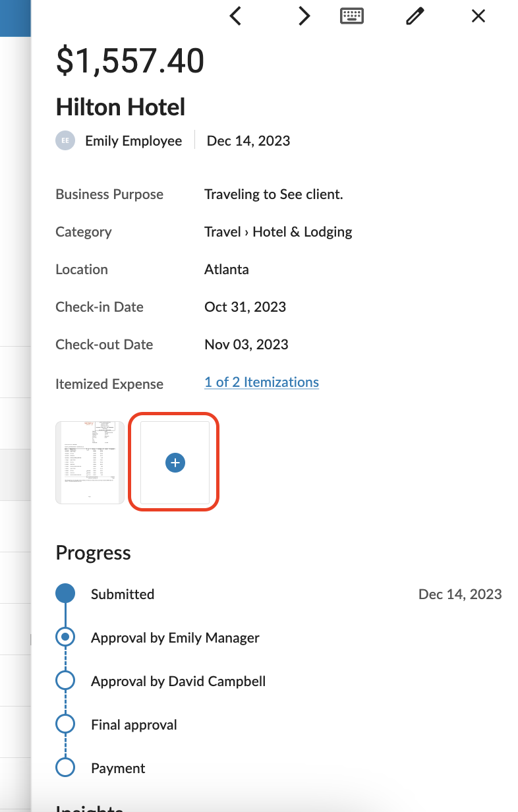Click 'Travel › Hotel & Lodging' category value
Screen dimensions: 518x812
[278, 232]
